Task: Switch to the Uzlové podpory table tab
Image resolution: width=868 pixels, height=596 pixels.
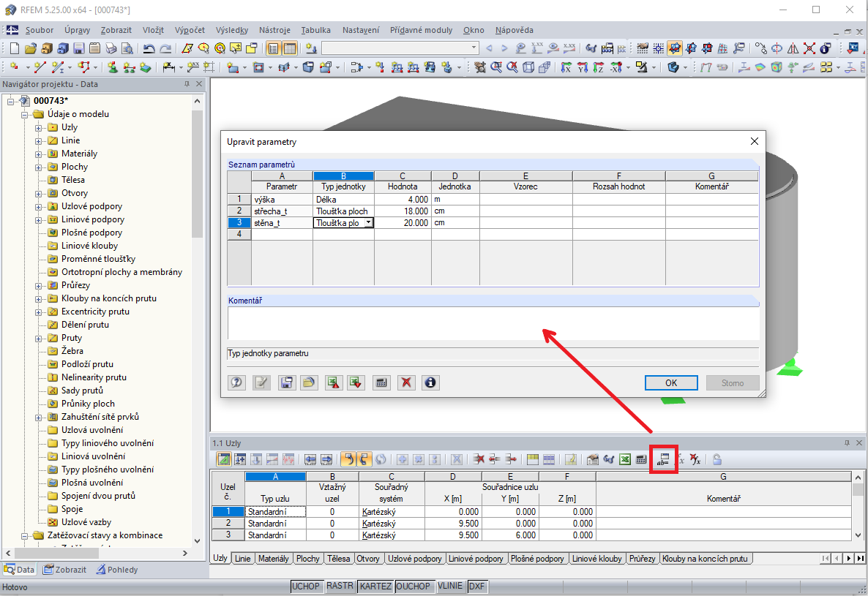Action: click(415, 559)
